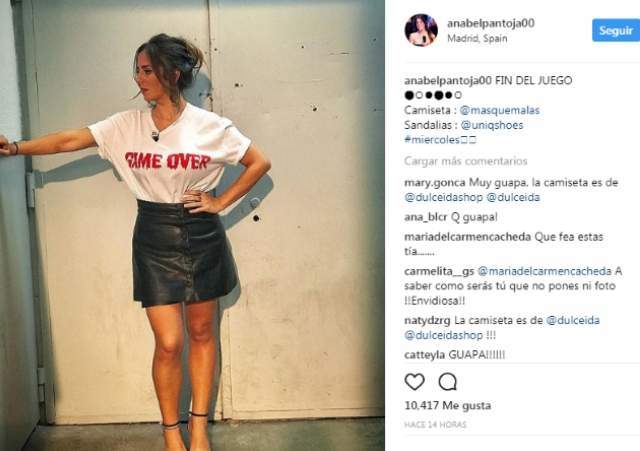Image resolution: width=640 pixels, height=451 pixels.
Task: Open catteyla commenter profile
Action: pyautogui.click(x=424, y=355)
